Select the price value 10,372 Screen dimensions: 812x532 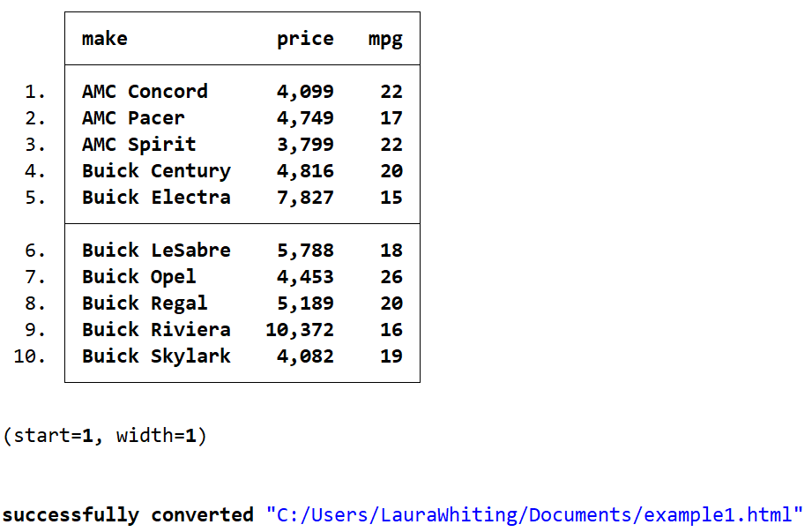coord(300,329)
